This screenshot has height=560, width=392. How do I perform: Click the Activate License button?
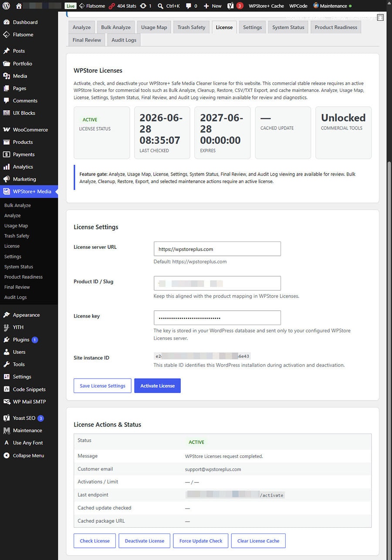[x=157, y=386]
